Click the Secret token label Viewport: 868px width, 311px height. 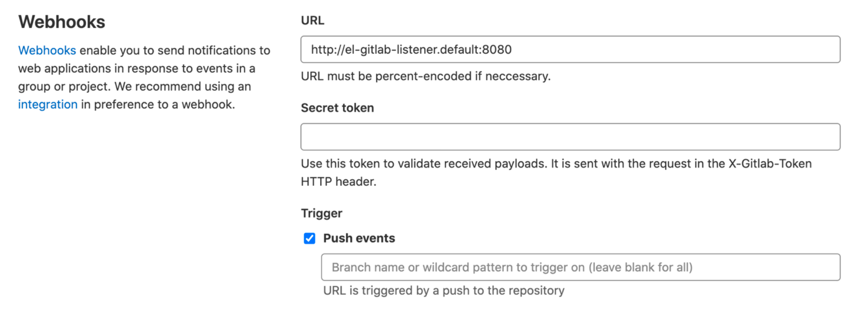337,108
